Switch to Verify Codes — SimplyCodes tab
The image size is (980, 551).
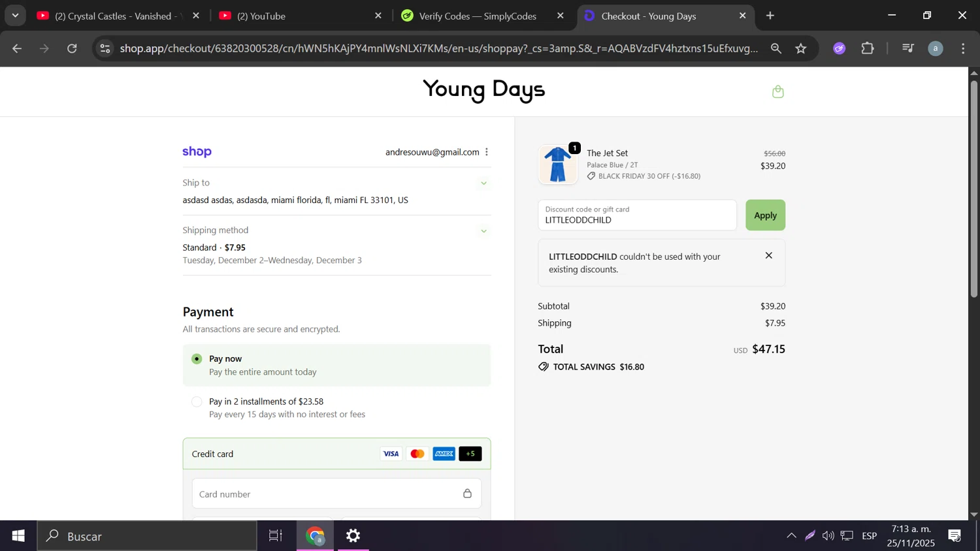482,16
